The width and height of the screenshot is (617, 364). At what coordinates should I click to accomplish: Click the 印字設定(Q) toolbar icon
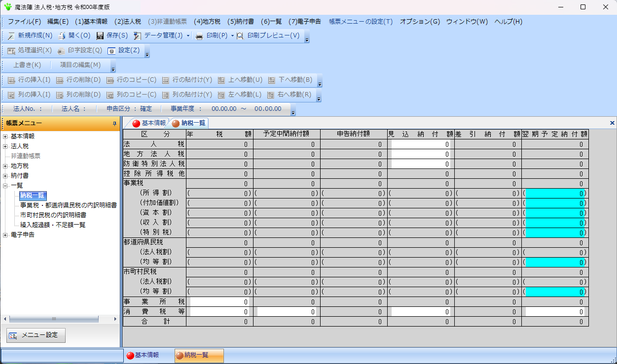tap(61, 51)
